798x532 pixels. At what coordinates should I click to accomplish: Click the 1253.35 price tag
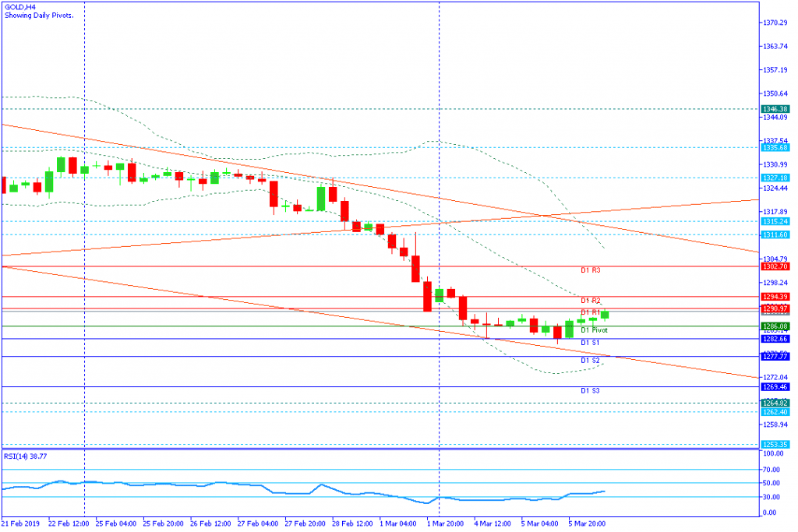(x=776, y=444)
